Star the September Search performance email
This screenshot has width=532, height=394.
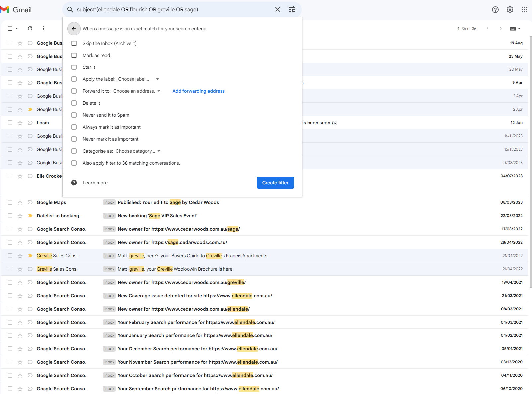point(20,389)
